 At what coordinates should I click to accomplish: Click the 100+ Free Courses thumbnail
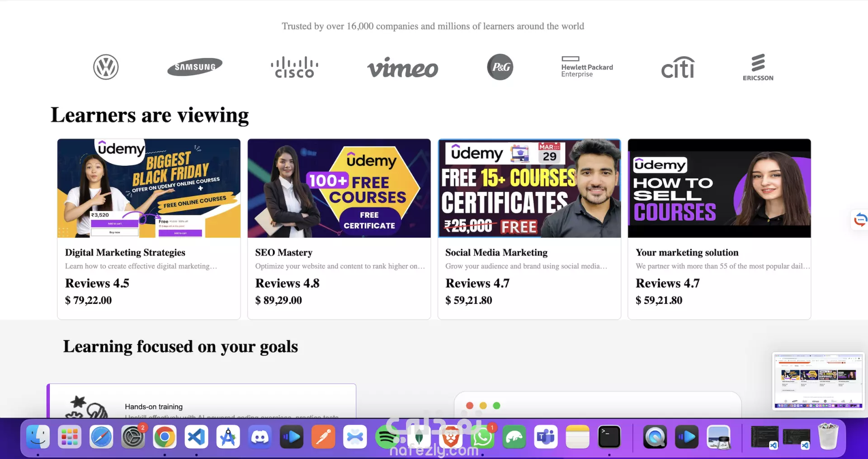pyautogui.click(x=339, y=188)
